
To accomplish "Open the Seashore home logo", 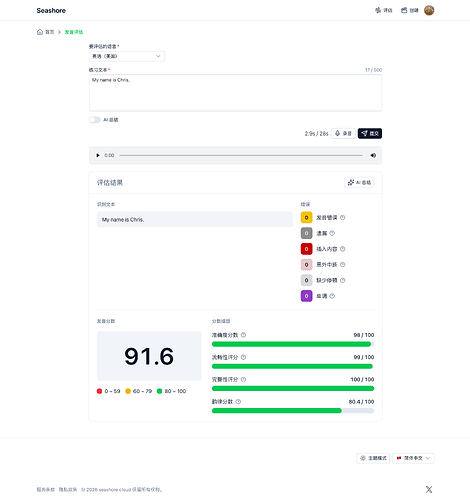I will pos(51,10).
